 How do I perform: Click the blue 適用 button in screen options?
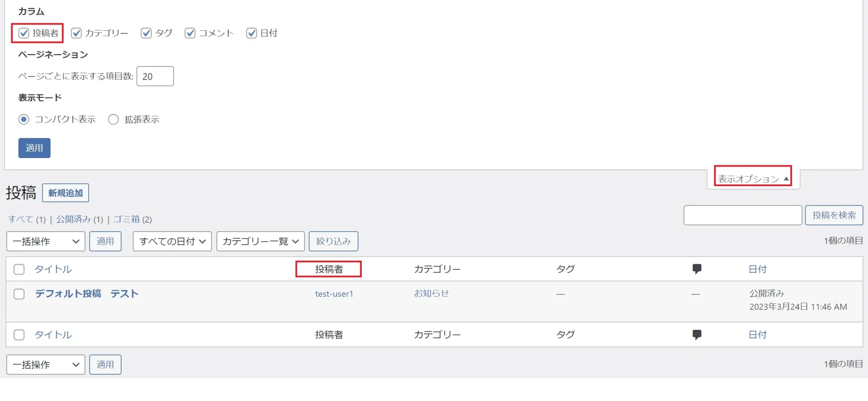(34, 148)
